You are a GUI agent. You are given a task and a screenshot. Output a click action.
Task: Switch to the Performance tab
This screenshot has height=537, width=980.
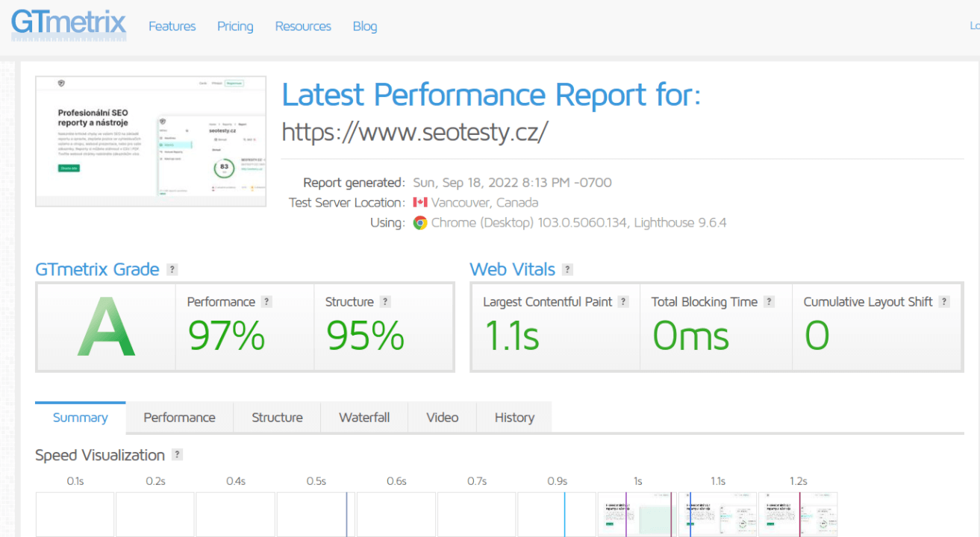click(x=179, y=418)
